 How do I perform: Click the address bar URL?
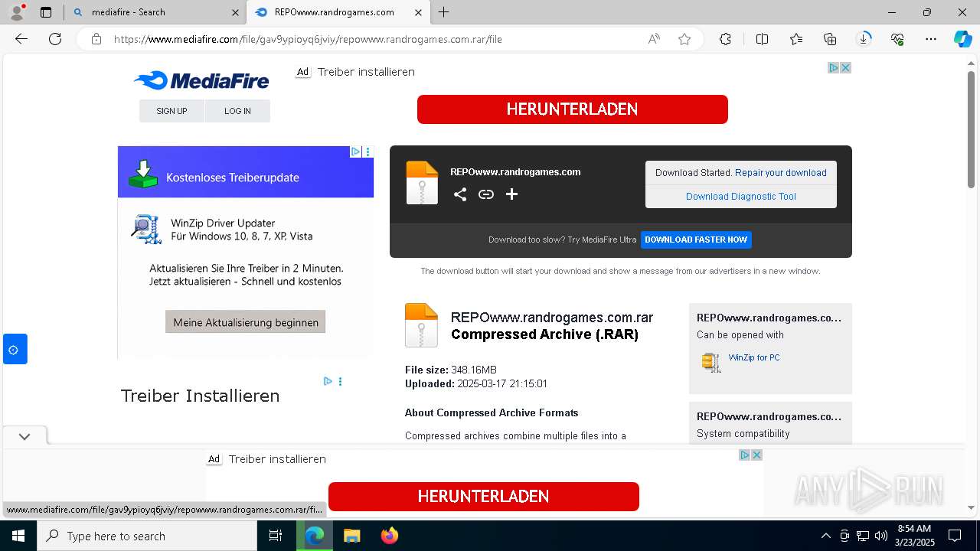(308, 39)
